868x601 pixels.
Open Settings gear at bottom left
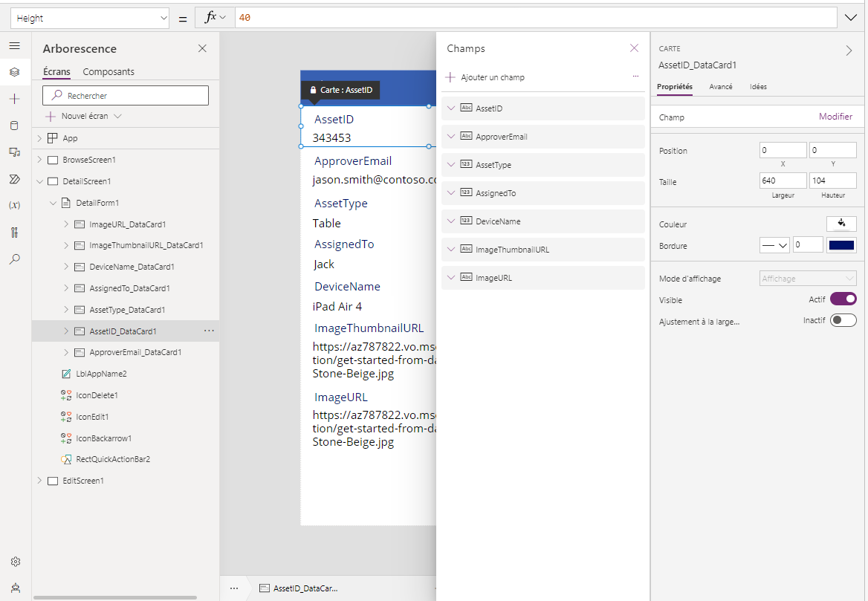16,562
